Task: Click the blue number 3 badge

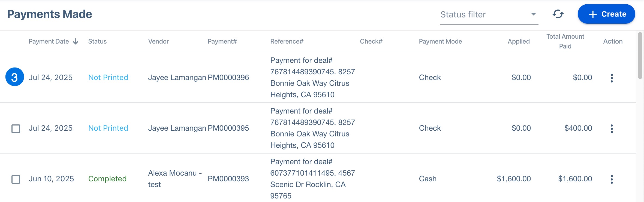Action: 15,77
